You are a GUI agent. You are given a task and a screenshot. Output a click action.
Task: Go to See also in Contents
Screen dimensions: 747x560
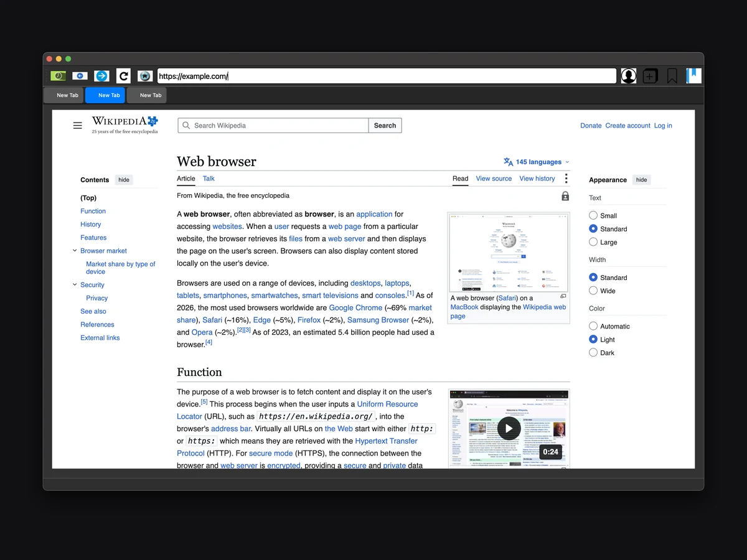[x=93, y=311]
